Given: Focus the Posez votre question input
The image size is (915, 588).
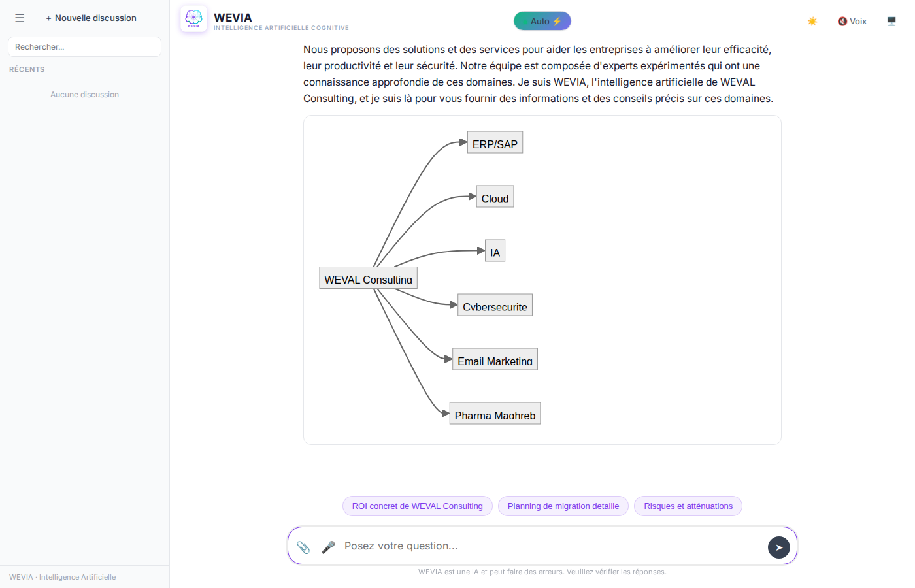Looking at the screenshot, I should (x=549, y=546).
